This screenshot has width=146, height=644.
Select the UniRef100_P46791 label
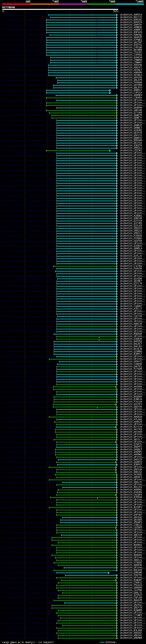131,575
